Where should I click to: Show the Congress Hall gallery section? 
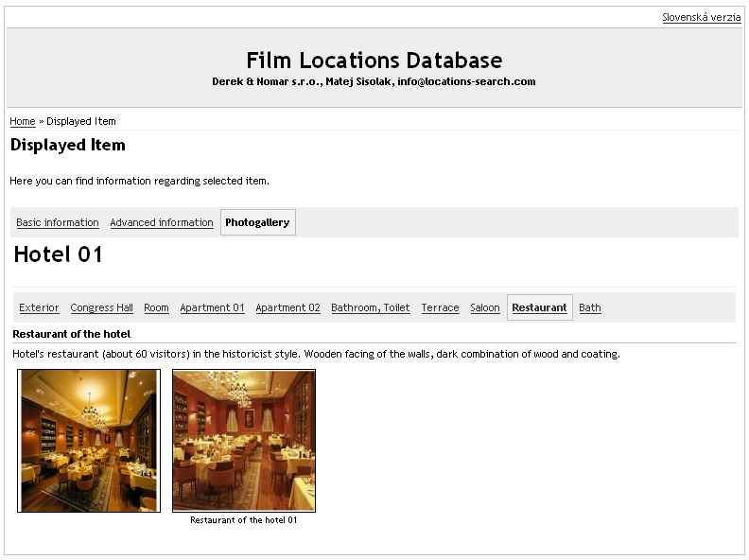point(101,307)
